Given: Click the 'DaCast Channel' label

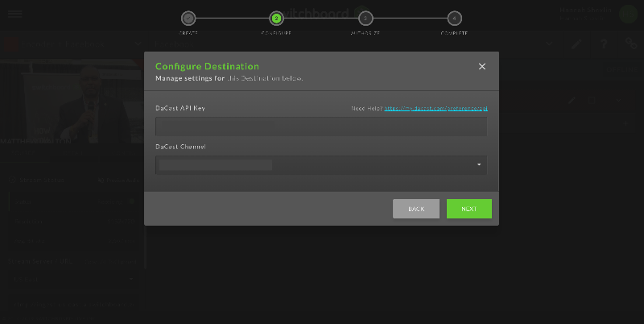Looking at the screenshot, I should 180,147.
